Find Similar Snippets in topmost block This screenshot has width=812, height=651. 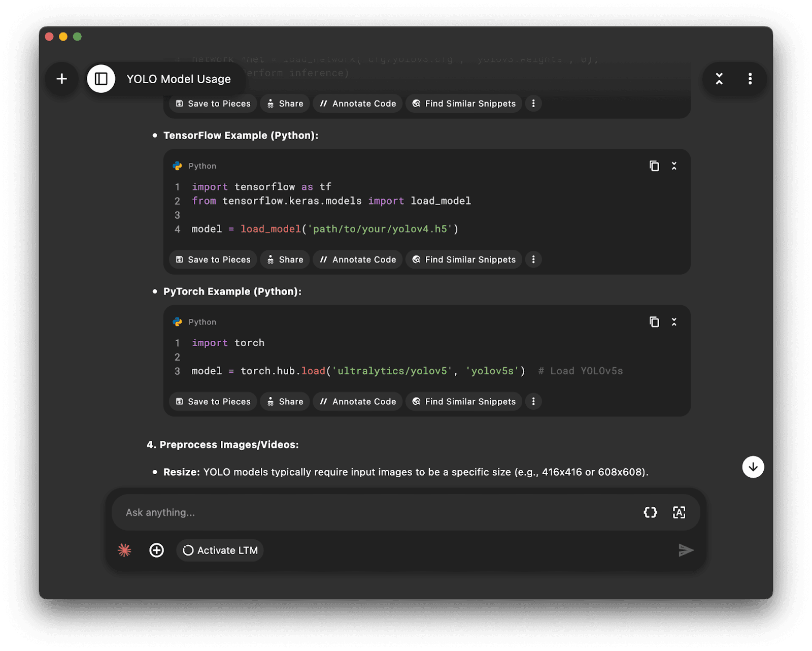(464, 104)
